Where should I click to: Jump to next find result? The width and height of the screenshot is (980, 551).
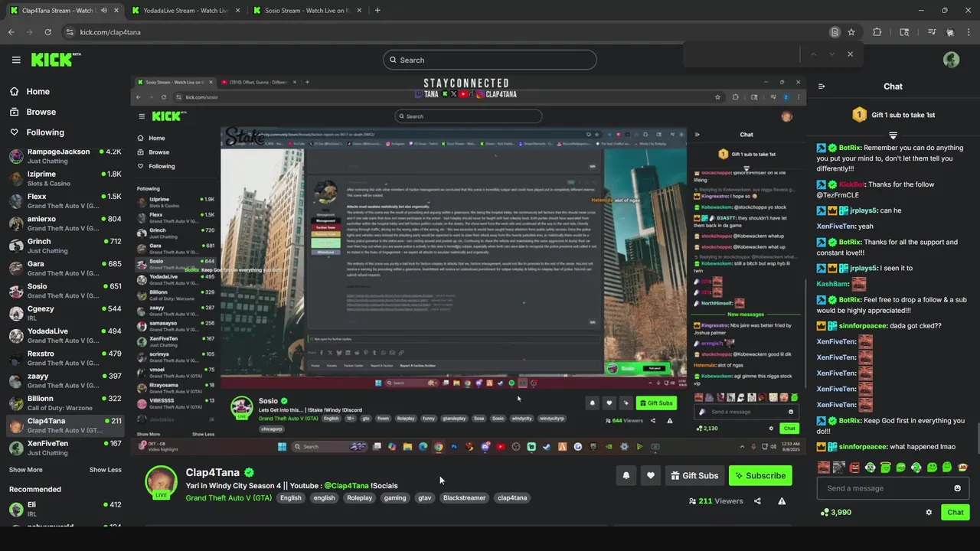(x=831, y=54)
